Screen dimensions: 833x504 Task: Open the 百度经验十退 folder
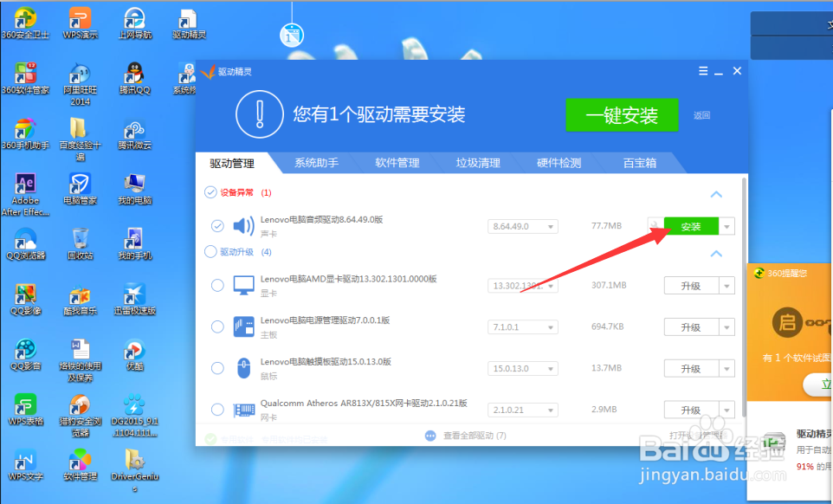pos(81,139)
